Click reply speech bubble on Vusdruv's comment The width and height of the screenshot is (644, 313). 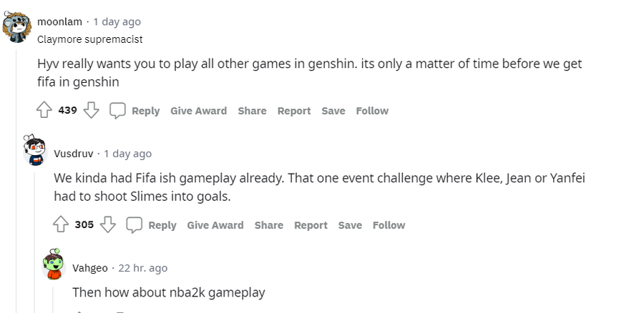pos(135,225)
